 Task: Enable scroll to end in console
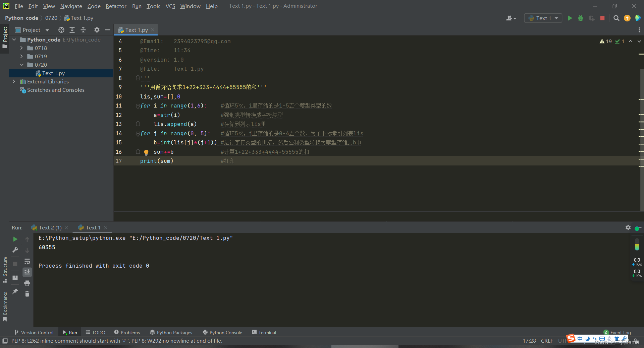[x=27, y=272]
